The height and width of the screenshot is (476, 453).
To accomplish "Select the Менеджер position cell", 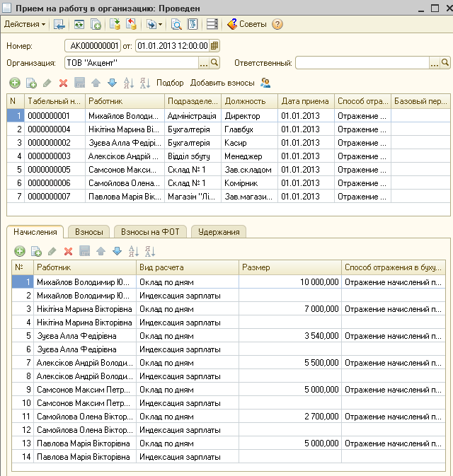I will click(249, 156).
